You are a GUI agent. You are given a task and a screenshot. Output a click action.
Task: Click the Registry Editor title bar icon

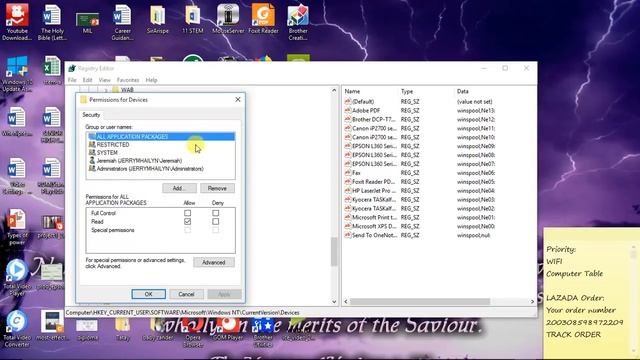pyautogui.click(x=72, y=68)
